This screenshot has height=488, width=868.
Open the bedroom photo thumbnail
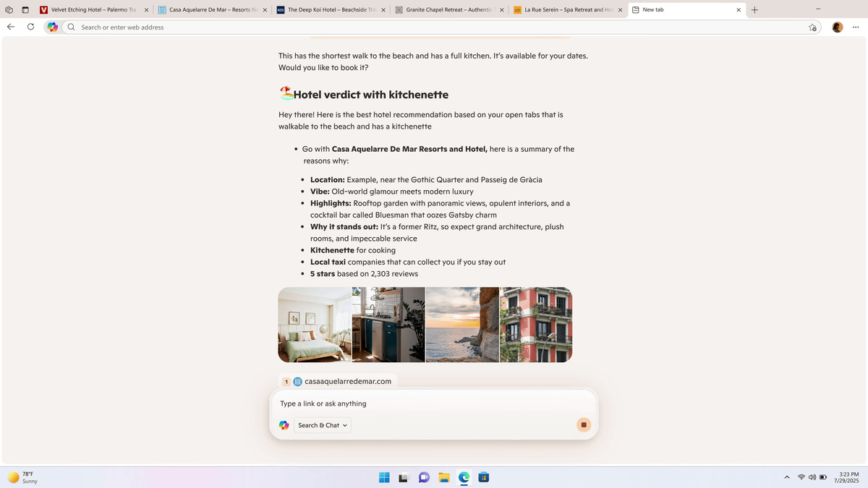click(x=315, y=325)
